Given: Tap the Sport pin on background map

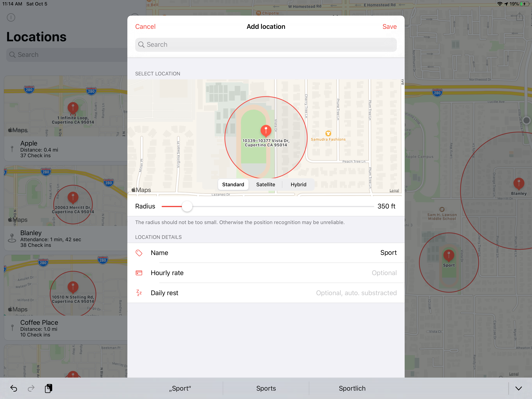Looking at the screenshot, I should click(x=448, y=255).
